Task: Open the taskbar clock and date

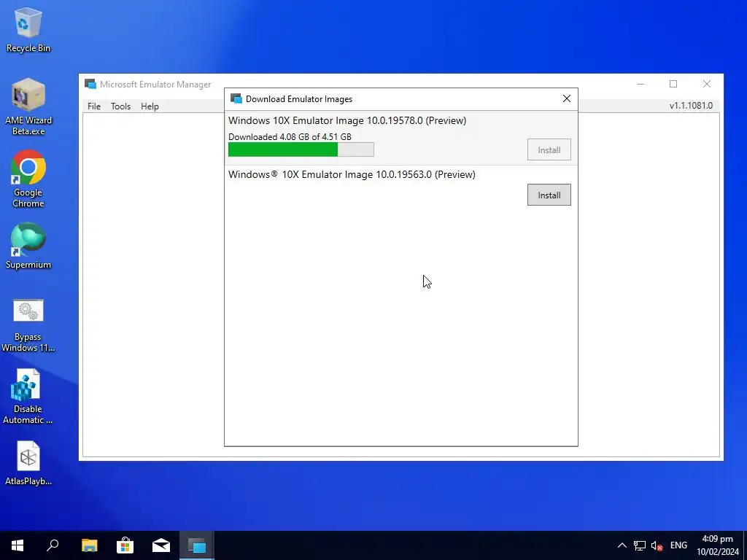Action: (718, 545)
